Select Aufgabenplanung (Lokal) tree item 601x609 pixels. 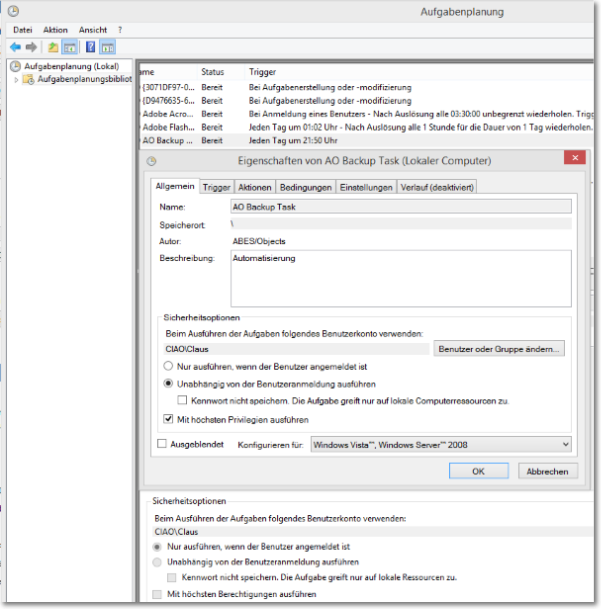(x=71, y=66)
